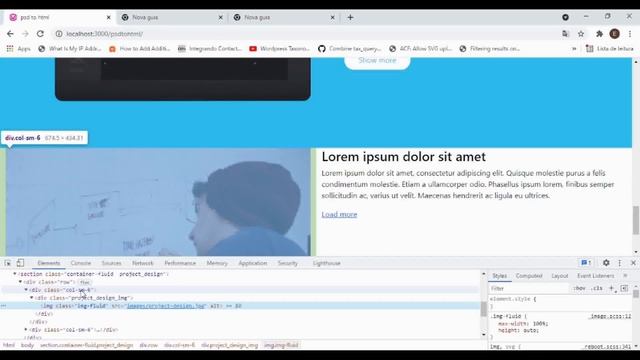Switch to the Application tab

coord(253,263)
